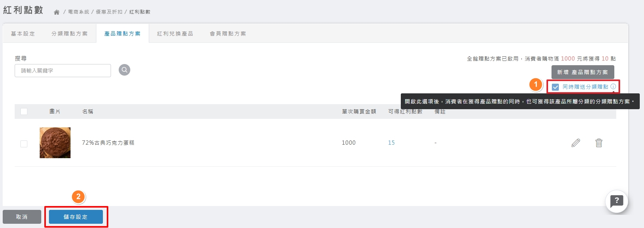
Task: Click the home icon in breadcrumb
Action: pos(57,12)
